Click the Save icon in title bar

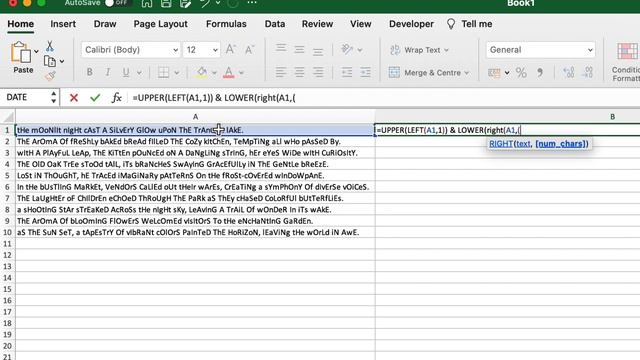pyautogui.click(x=166, y=3)
